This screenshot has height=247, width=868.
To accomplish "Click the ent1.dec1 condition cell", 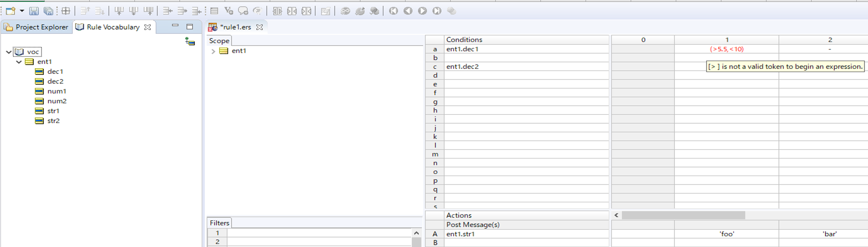I will [526, 49].
